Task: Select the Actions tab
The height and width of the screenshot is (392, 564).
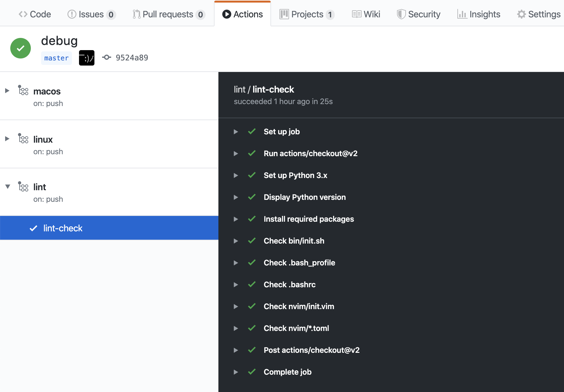Action: pyautogui.click(x=242, y=14)
